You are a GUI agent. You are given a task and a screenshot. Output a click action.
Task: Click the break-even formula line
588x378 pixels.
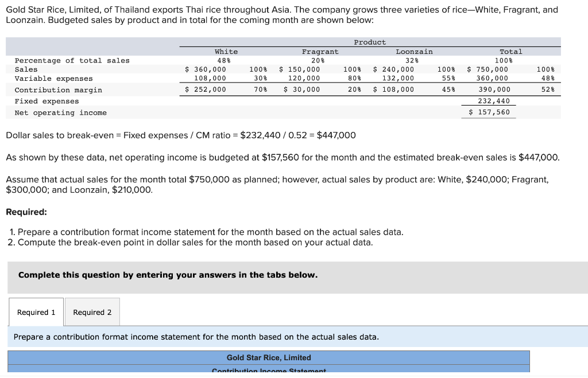(181, 135)
